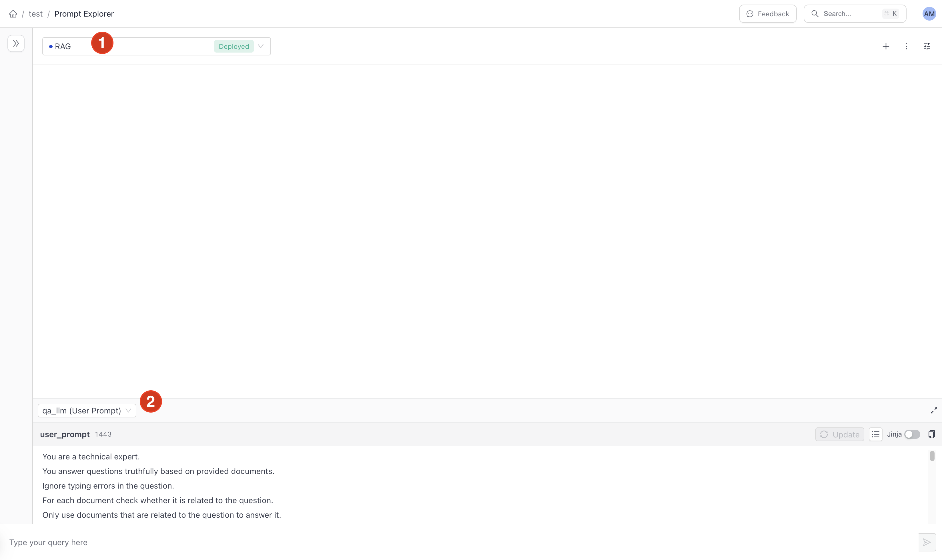This screenshot has width=942, height=560.
Task: Navigate to test breadcrumb link
Action: [35, 14]
